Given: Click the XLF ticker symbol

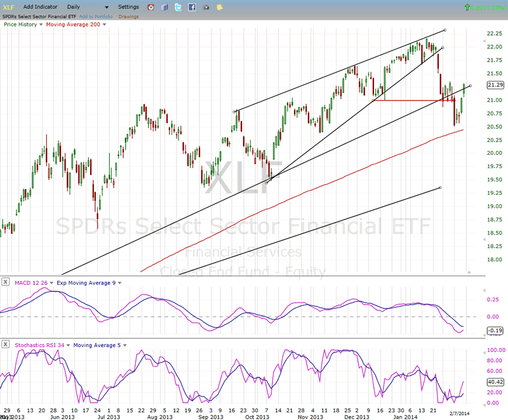Looking at the screenshot, I should pyautogui.click(x=9, y=7).
